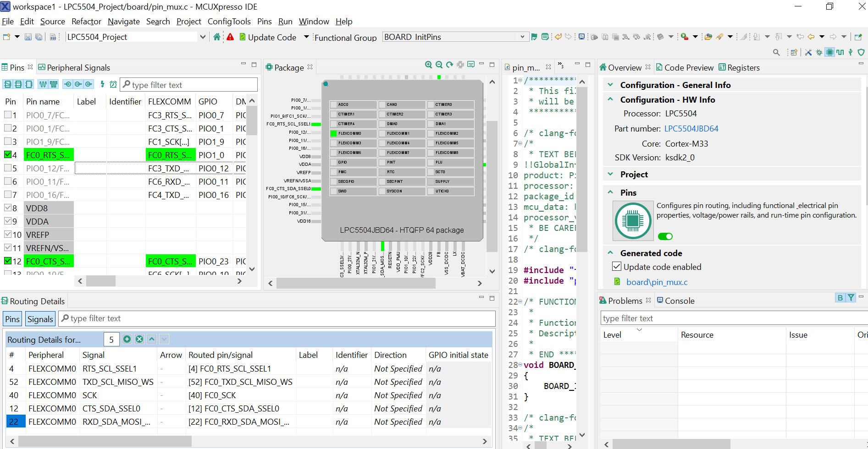The width and height of the screenshot is (868, 449).
Task: Click the large Pins tool chip icon
Action: click(x=633, y=221)
